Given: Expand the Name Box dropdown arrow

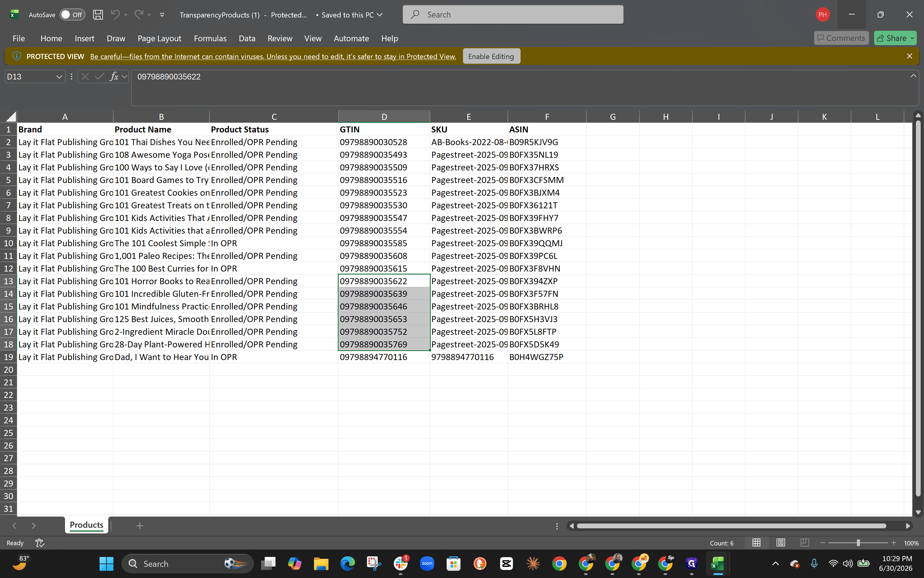Looking at the screenshot, I should (x=59, y=77).
